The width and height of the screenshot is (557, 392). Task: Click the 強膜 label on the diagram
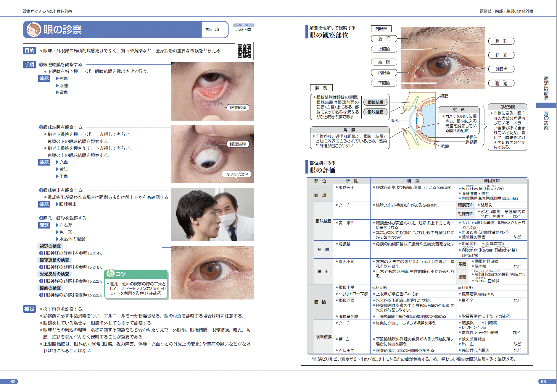tap(445, 146)
